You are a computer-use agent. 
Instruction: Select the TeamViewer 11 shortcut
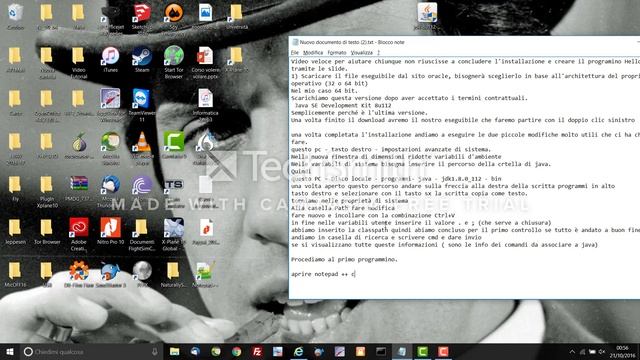142,105
